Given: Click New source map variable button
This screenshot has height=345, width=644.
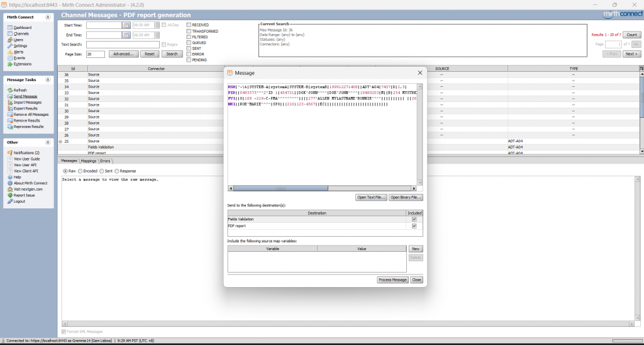Looking at the screenshot, I should coord(416,249).
